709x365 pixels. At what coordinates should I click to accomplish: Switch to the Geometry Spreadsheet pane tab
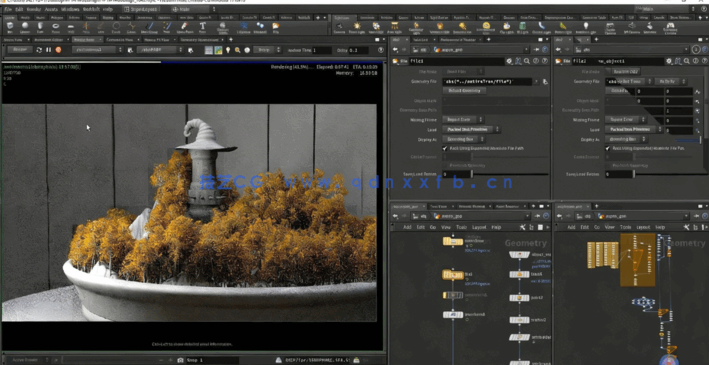199,40
